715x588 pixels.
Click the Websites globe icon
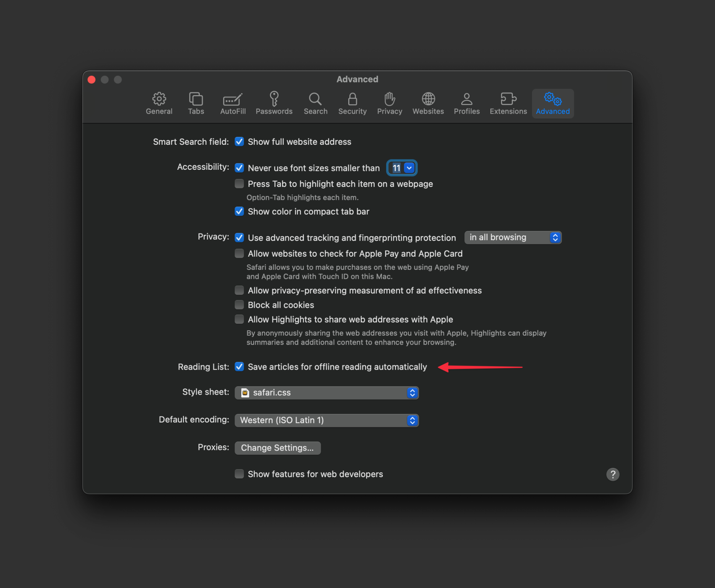coord(428,103)
